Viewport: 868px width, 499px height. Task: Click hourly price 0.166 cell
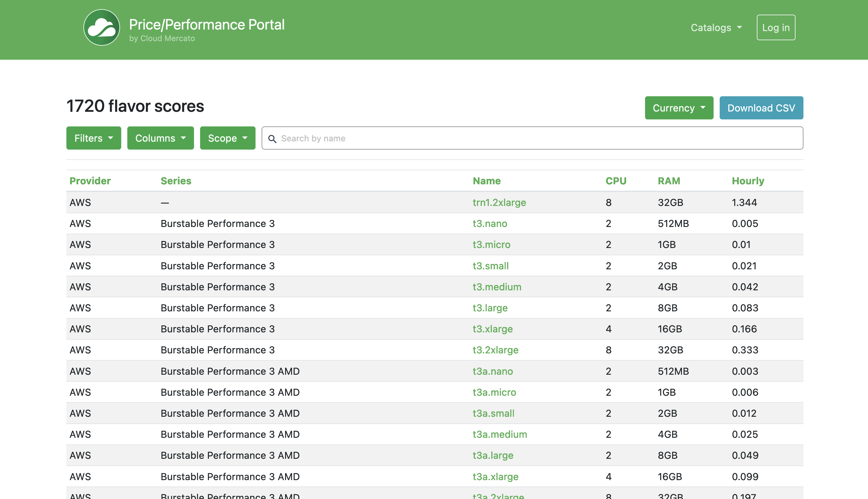(x=744, y=329)
